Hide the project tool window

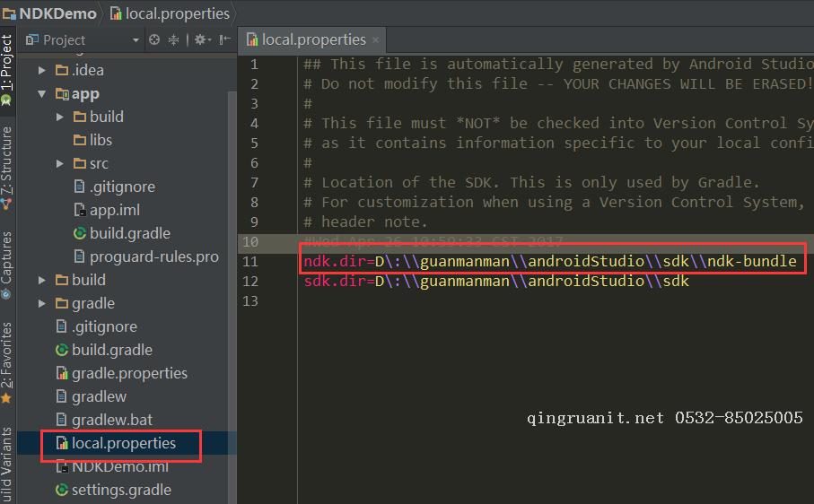[224, 40]
